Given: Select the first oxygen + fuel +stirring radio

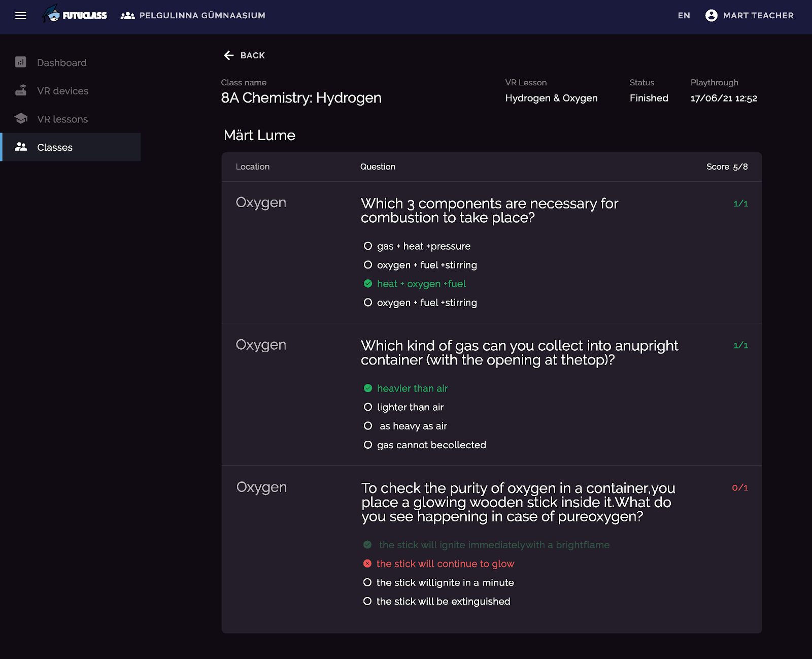Looking at the screenshot, I should pyautogui.click(x=368, y=265).
